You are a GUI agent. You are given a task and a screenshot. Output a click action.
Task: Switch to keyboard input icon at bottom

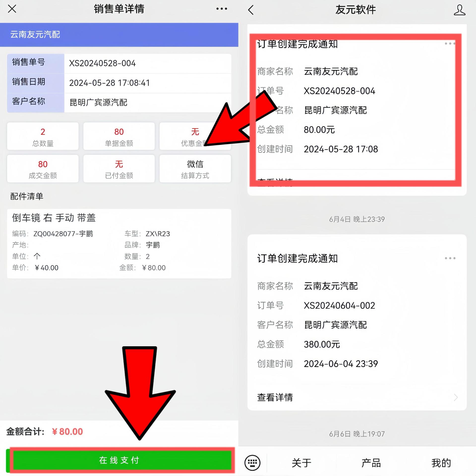click(252, 463)
